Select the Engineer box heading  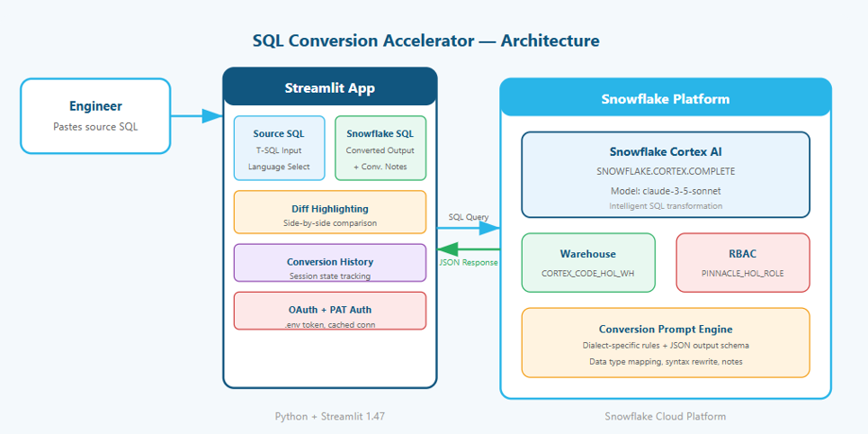coord(95,106)
